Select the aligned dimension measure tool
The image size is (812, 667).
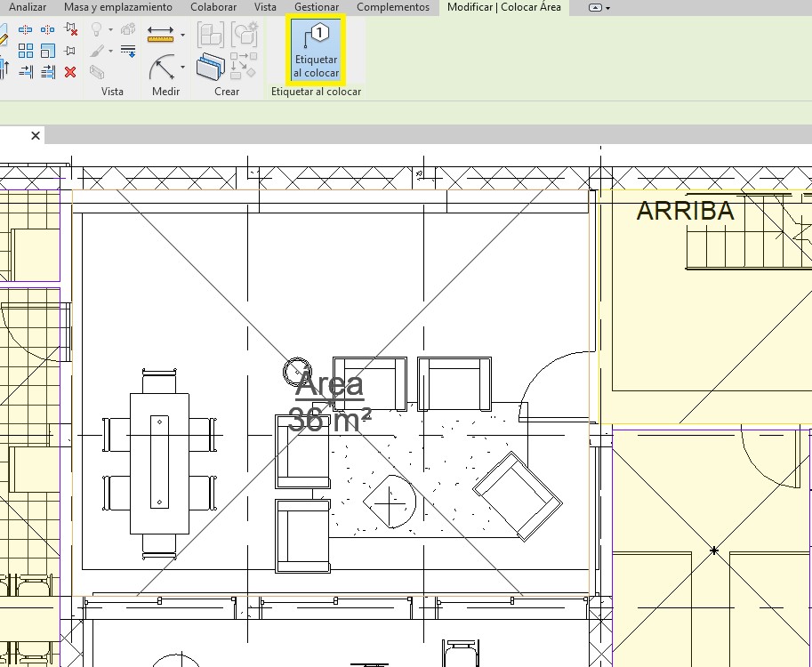tap(160, 35)
